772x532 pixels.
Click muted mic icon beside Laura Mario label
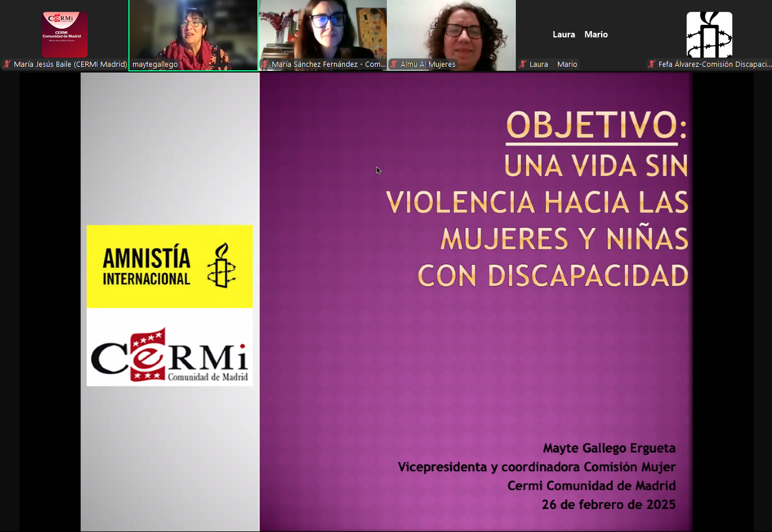click(523, 64)
